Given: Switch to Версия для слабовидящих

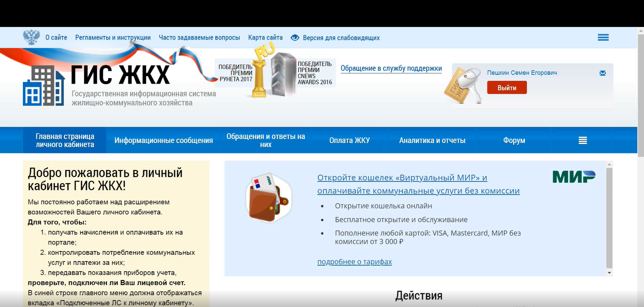Looking at the screenshot, I should [x=341, y=38].
